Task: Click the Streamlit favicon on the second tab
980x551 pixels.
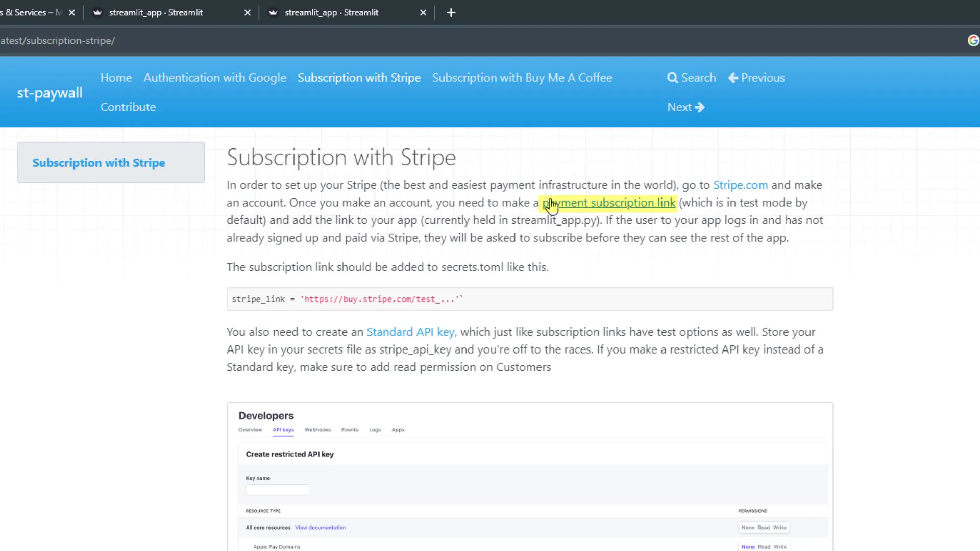Action: click(x=274, y=12)
